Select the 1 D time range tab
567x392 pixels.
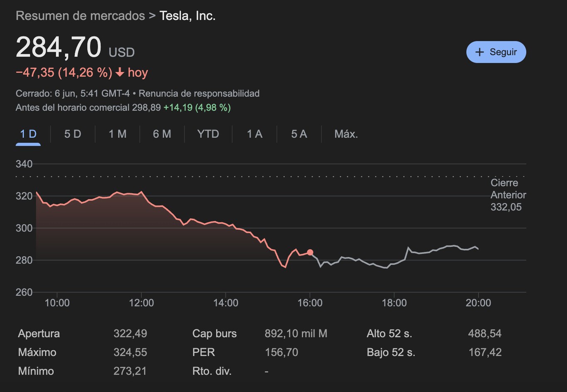point(28,134)
